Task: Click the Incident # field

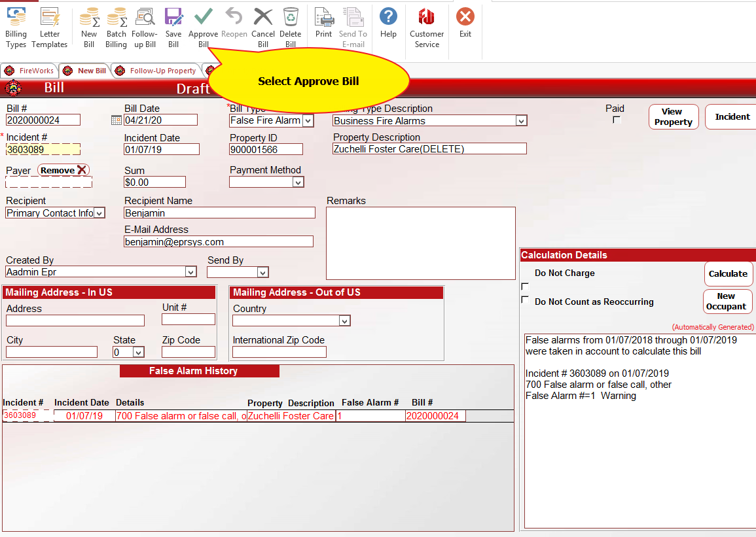Action: coord(43,149)
